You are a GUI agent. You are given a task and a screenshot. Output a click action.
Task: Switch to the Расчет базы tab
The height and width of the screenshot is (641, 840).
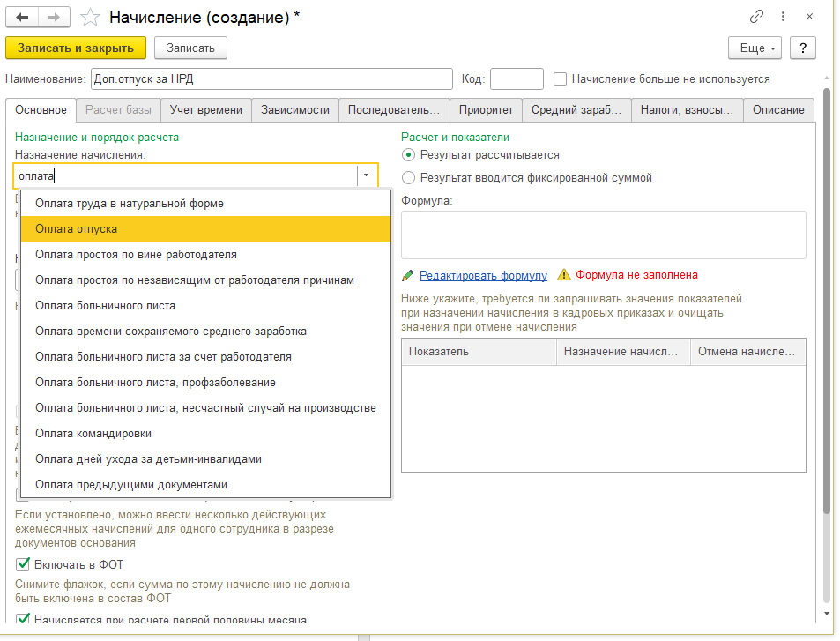point(118,110)
